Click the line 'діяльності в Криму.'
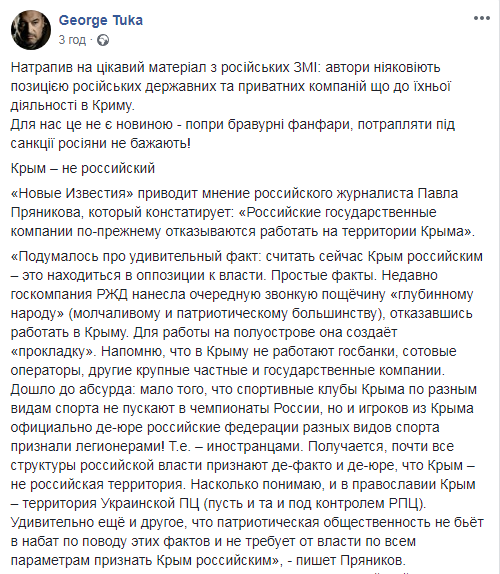The height and width of the screenshot is (574, 500). tap(73, 105)
